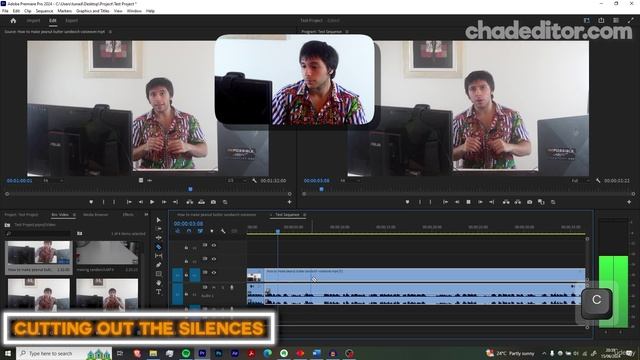This screenshot has height=360, width=640.
Task: Toggle V1 source patching button
Action: 178,275
